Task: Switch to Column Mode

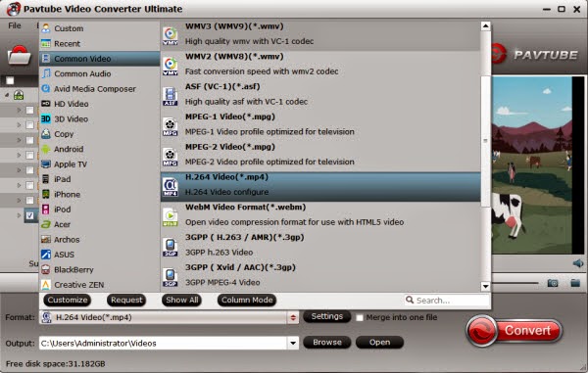Action: [x=247, y=300]
